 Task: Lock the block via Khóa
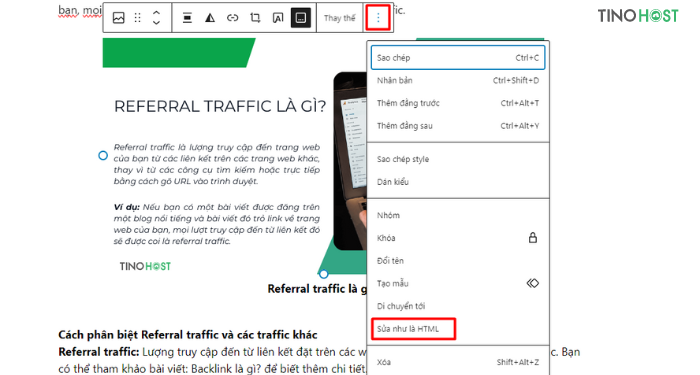coord(458,238)
